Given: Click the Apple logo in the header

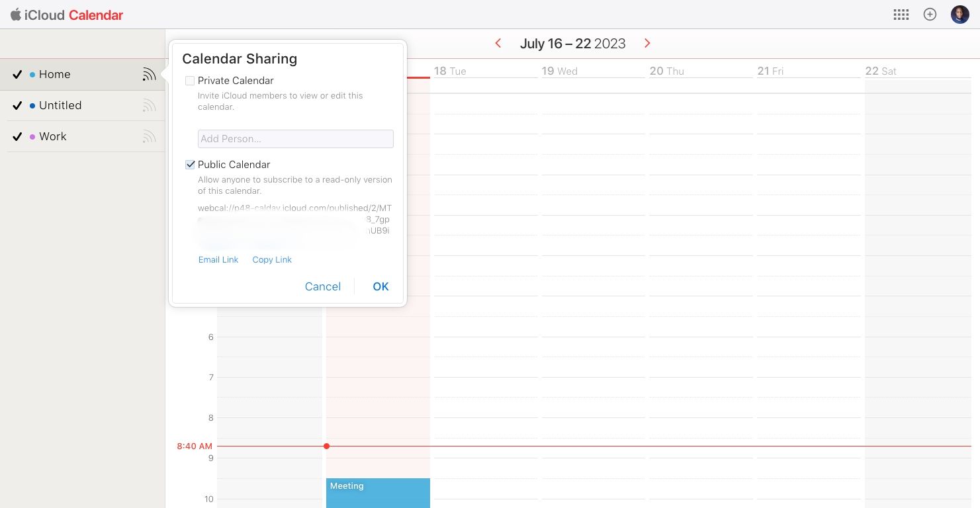Looking at the screenshot, I should click(17, 15).
